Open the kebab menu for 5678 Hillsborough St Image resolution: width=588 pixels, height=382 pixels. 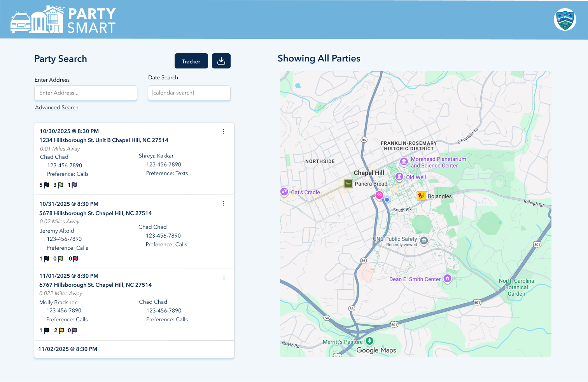coord(224,203)
